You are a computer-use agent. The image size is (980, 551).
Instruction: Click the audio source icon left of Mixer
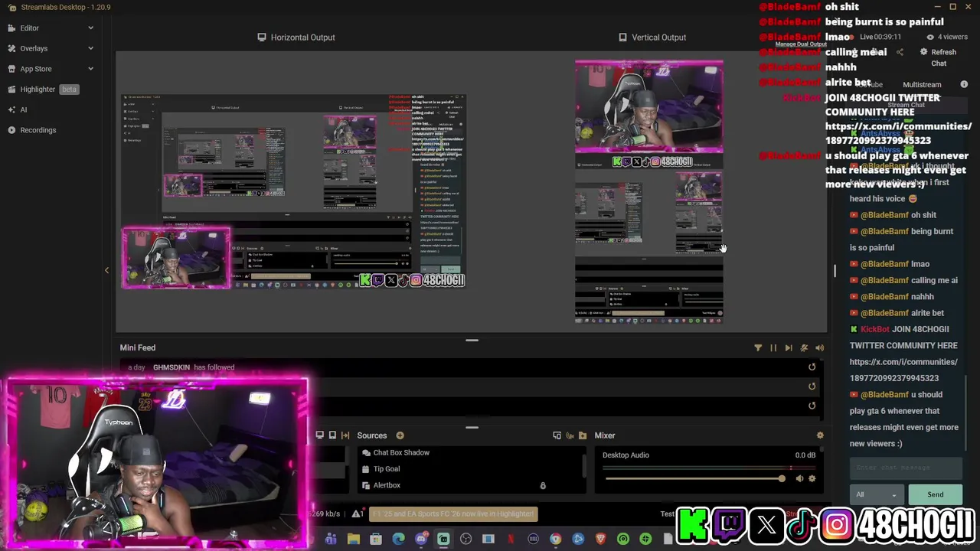tap(570, 435)
